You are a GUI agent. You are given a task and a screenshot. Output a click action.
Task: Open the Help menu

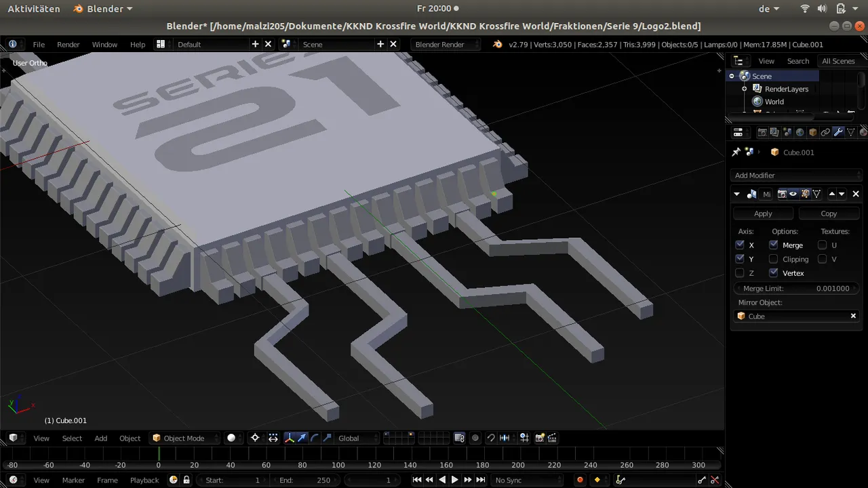pos(138,44)
